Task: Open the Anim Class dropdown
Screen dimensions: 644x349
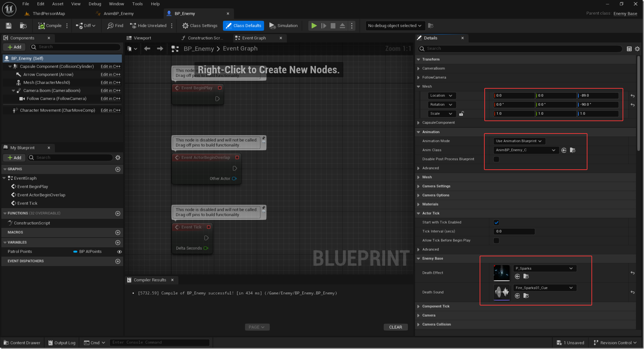Action: pos(526,150)
